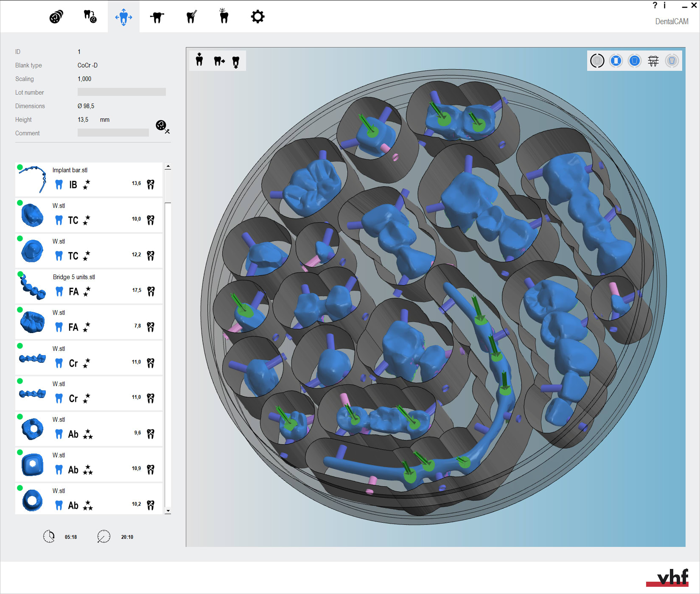Viewport: 700px width, 594px height.
Task: Open the blank archive icon in top toolbar
Action: point(56,17)
